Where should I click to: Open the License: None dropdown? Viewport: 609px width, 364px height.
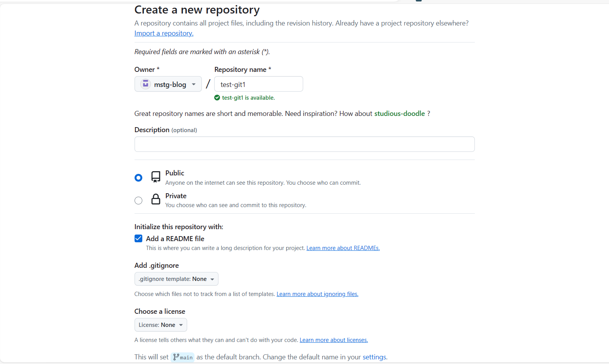tap(160, 325)
